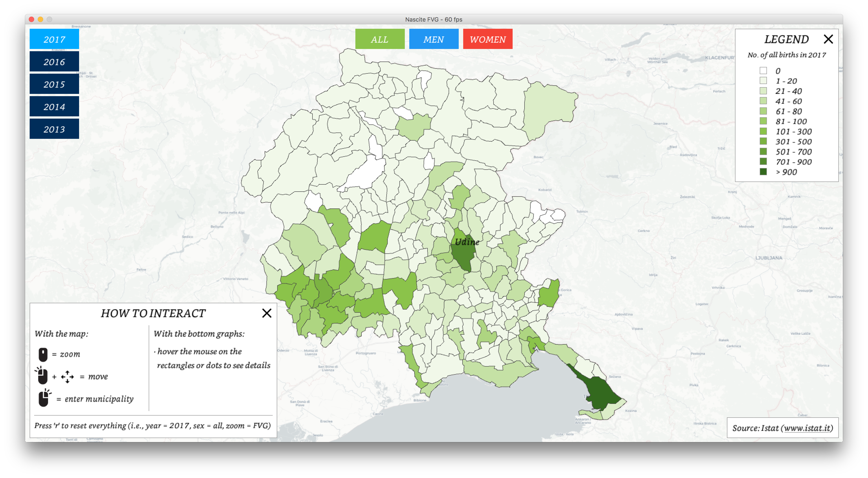868x478 pixels.
Task: Close the How To Interact panel
Action: (x=266, y=313)
